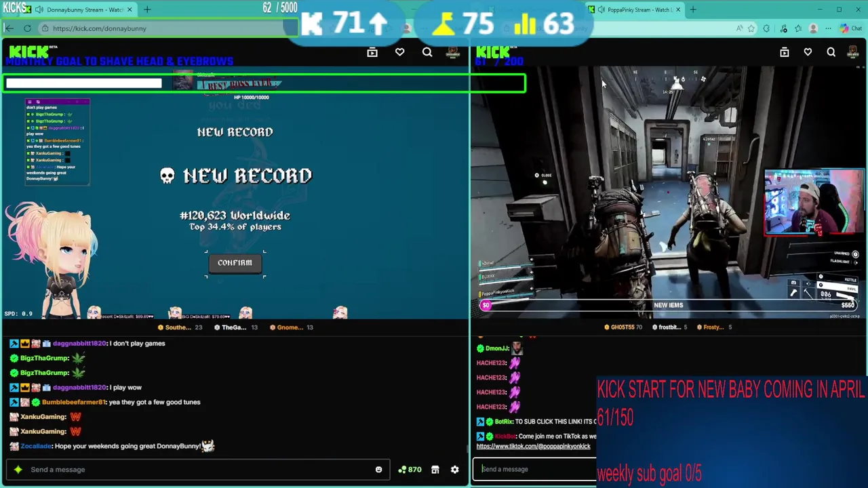
Task: Mute audio icon on Donnaybunny tab
Action: coord(39,9)
